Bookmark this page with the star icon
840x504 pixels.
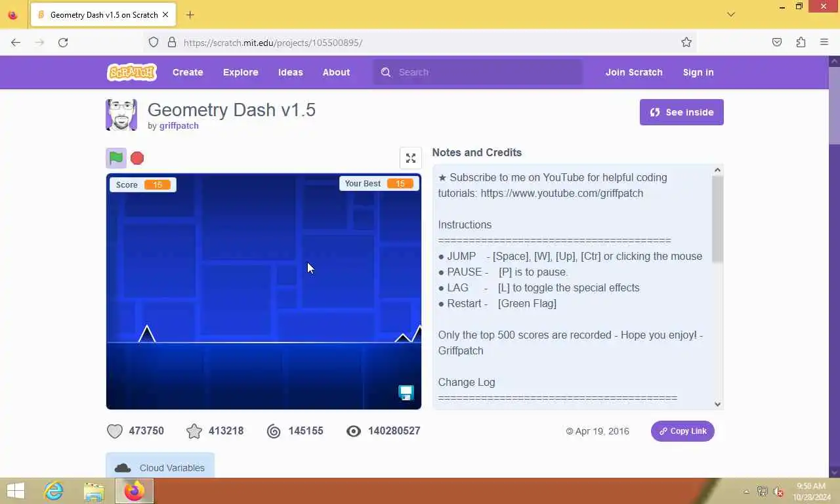[x=686, y=42]
